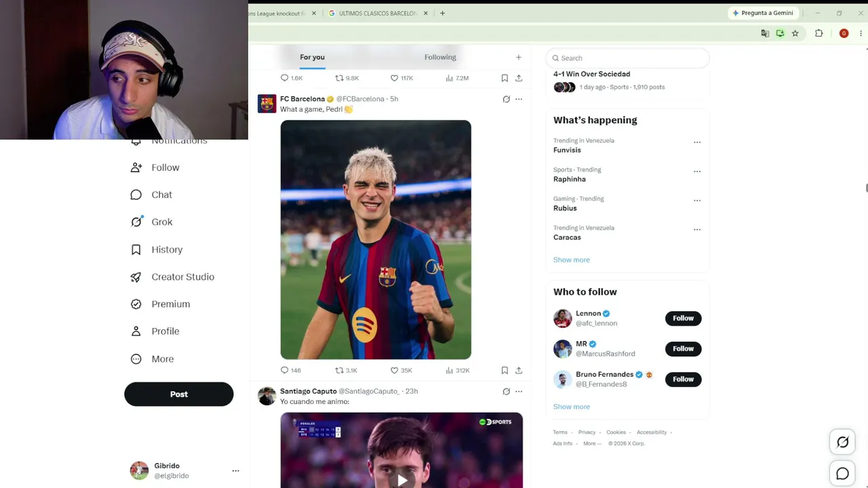Open History in the sidebar

[157, 249]
